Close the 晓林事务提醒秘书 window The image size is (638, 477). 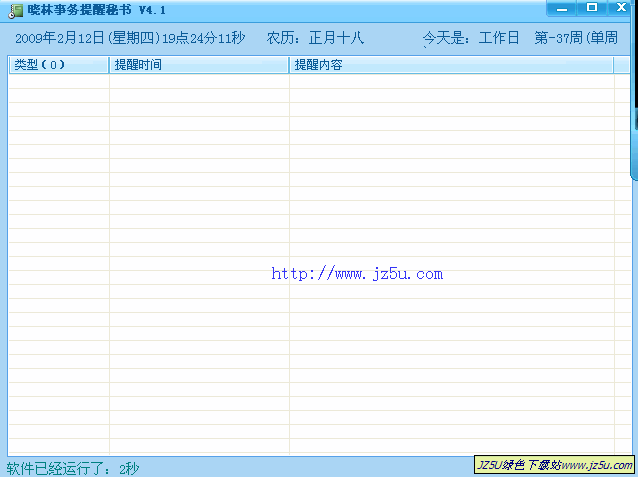[x=621, y=8]
